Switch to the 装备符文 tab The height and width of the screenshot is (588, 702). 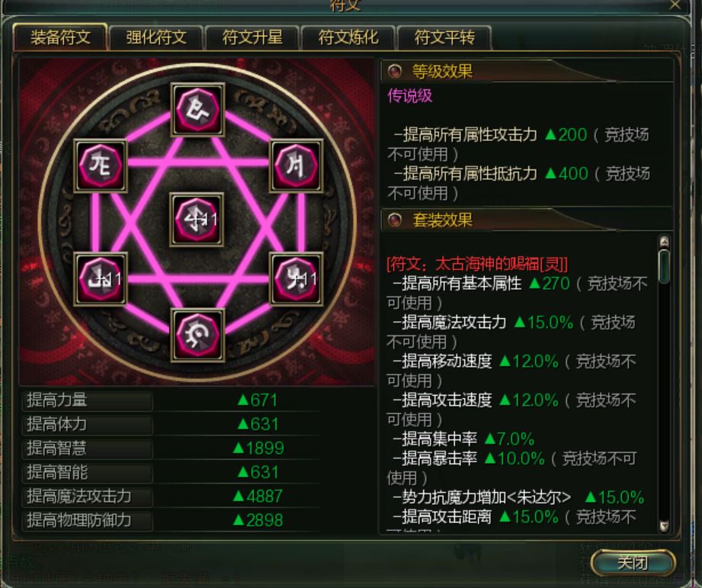(x=60, y=37)
